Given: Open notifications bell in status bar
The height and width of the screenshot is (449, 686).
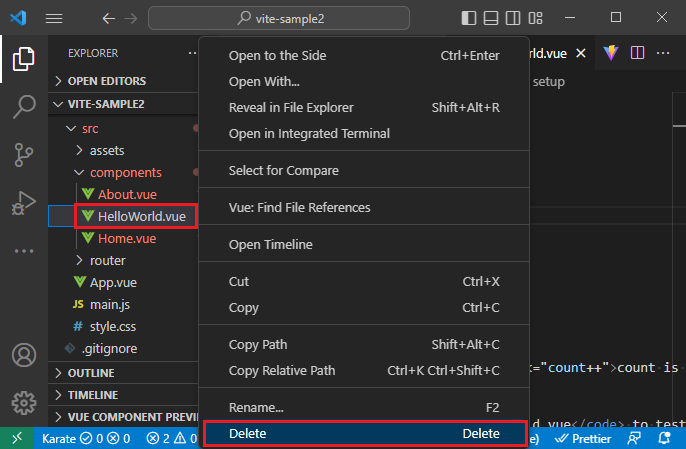Looking at the screenshot, I should 664,437.
